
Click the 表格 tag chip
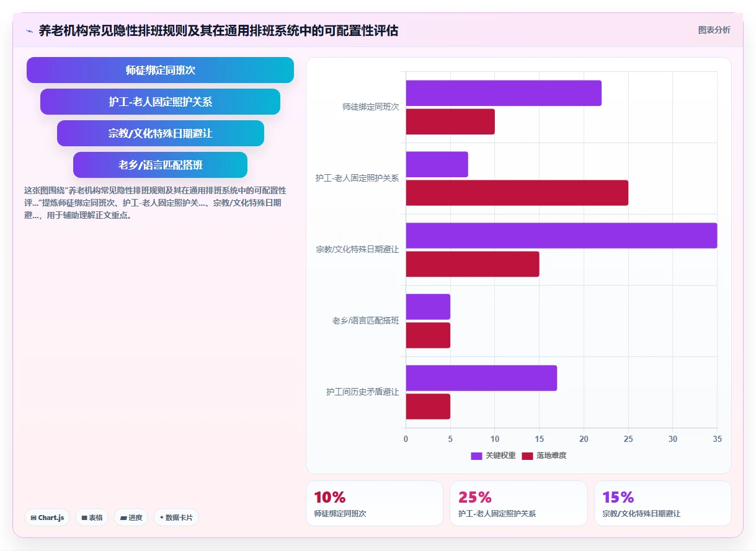coord(92,518)
